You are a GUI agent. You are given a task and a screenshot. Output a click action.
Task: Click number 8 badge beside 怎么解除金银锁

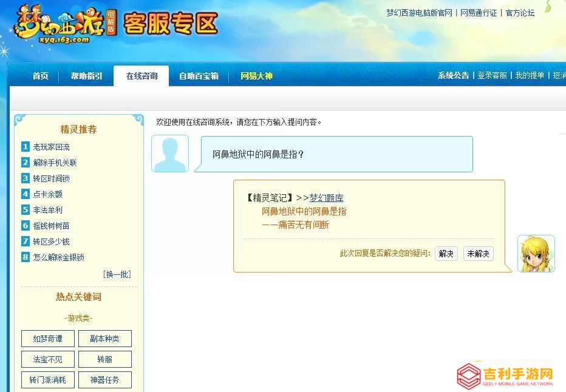coord(26,257)
